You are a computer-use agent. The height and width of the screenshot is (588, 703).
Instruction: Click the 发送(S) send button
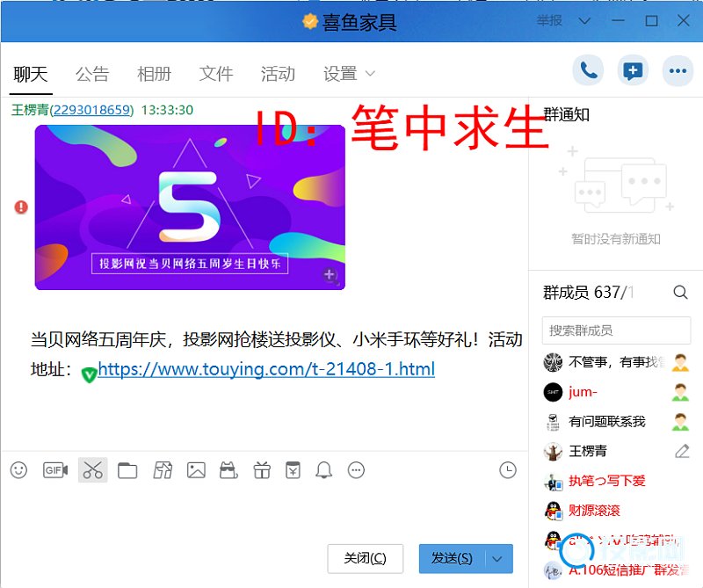pyautogui.click(x=452, y=559)
